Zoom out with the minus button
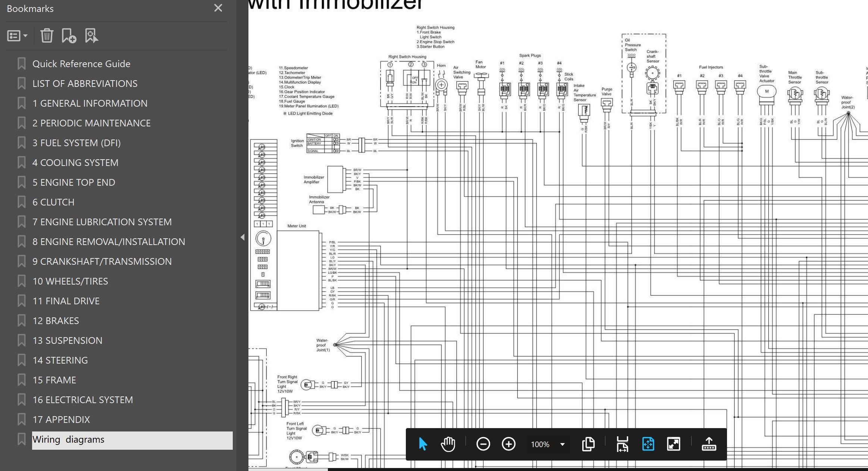This screenshot has height=471, width=868. point(483,444)
